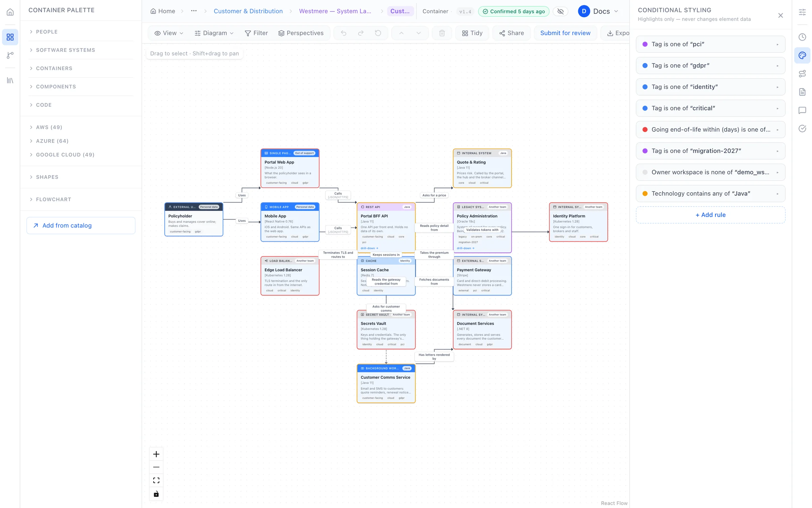Expand the GOOGLE CLOUD (49) section
This screenshot has width=812, height=508.
point(81,155)
